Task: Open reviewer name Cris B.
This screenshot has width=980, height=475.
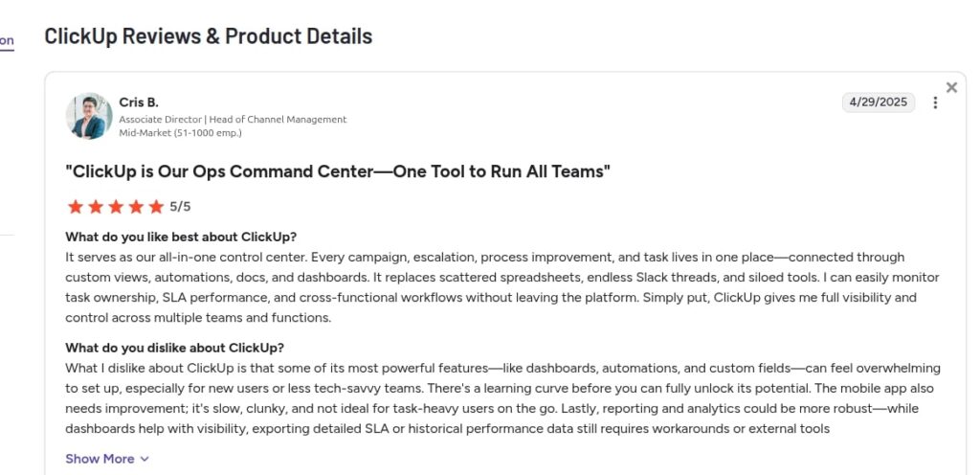Action: [139, 102]
